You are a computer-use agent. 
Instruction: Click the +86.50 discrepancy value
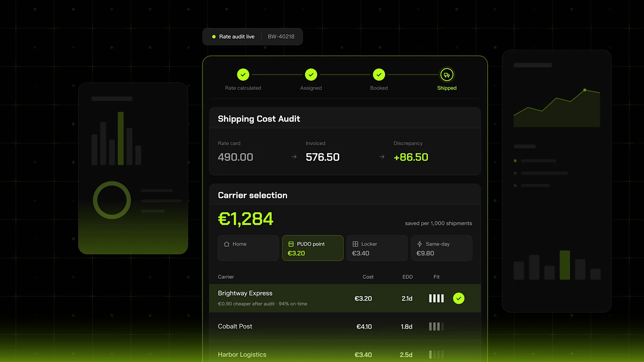(411, 157)
